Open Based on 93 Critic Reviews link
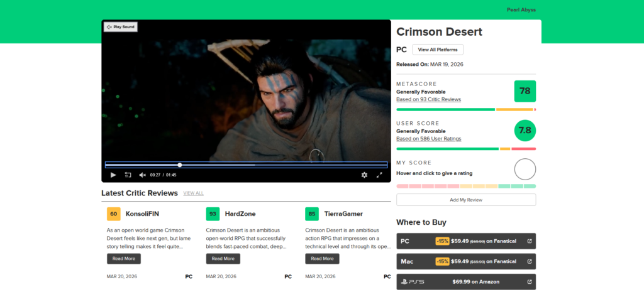 coord(428,99)
